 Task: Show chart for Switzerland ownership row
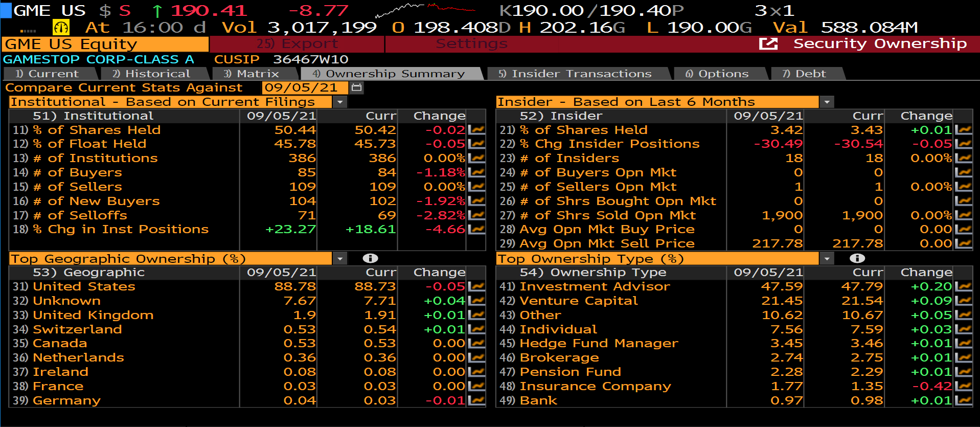pyautogui.click(x=476, y=329)
